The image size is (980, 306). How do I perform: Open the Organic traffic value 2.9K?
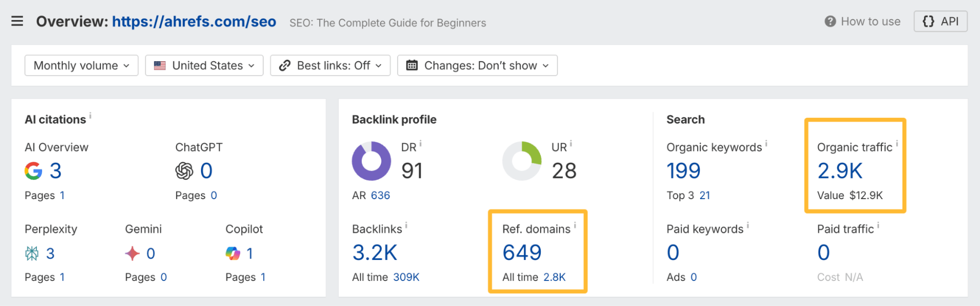pyautogui.click(x=840, y=171)
